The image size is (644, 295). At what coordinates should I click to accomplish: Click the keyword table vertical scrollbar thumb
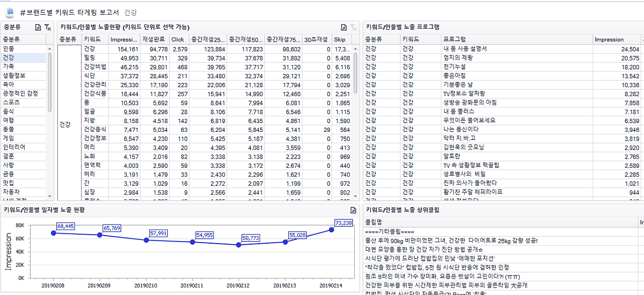tap(355, 73)
